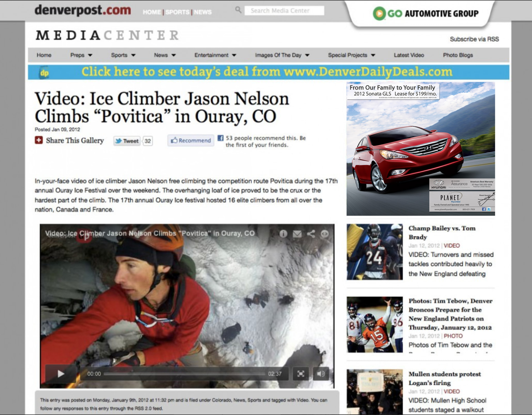Mute the video player volume
This screenshot has height=415, width=532.
pos(321,374)
